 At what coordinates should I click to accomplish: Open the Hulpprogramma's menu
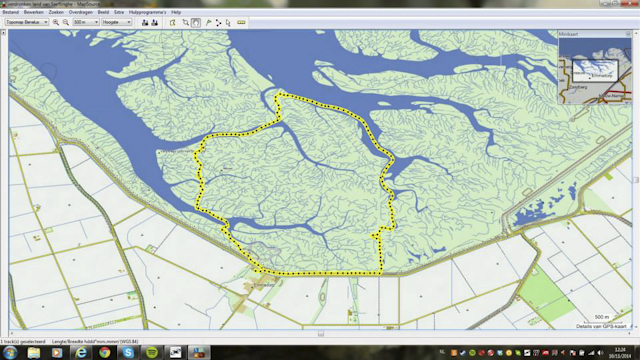[147, 12]
